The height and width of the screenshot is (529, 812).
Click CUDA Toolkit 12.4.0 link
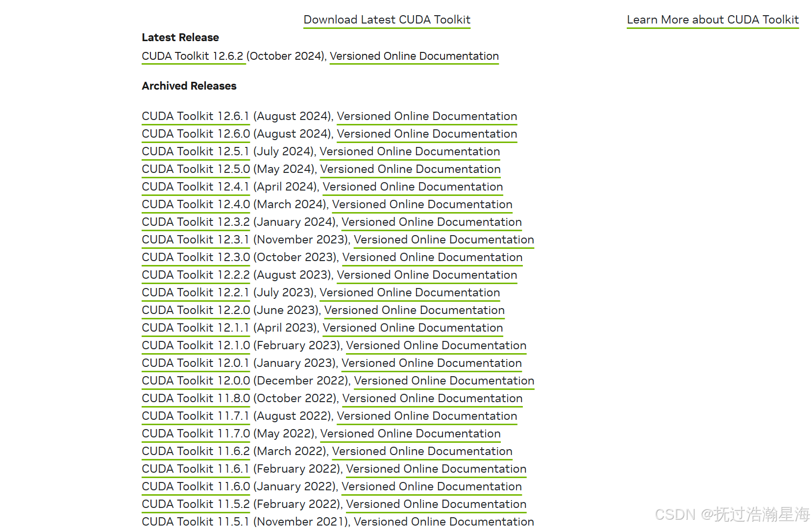[x=196, y=204]
